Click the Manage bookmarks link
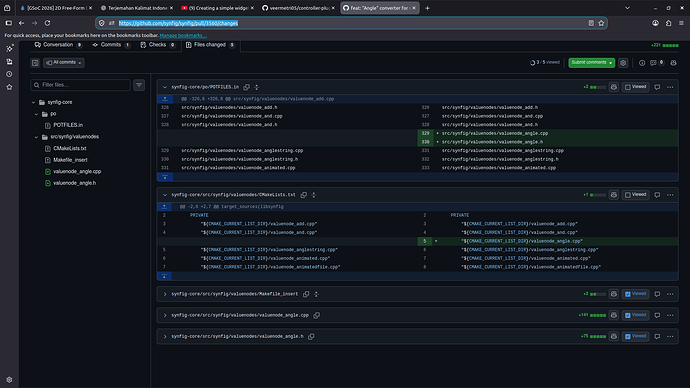This screenshot has width=690, height=388. (x=183, y=35)
